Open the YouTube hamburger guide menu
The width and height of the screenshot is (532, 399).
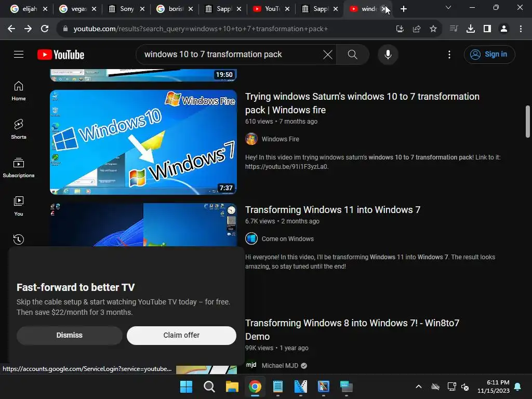(x=19, y=54)
